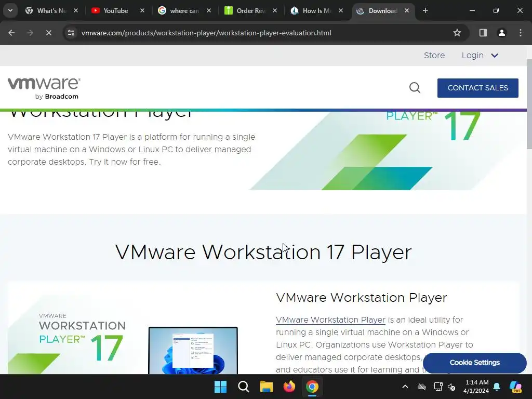Open the Chrome side panel
532x399 pixels.
pos(483,33)
